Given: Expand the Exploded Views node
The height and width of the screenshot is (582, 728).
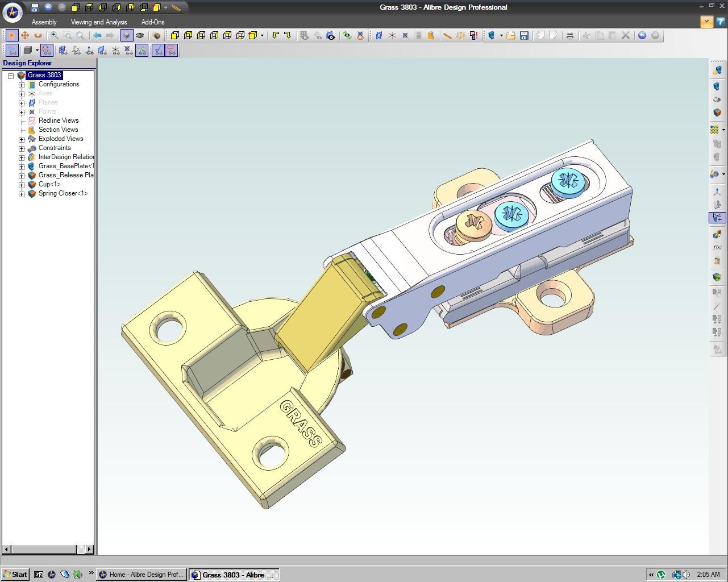Looking at the screenshot, I should tap(22, 139).
